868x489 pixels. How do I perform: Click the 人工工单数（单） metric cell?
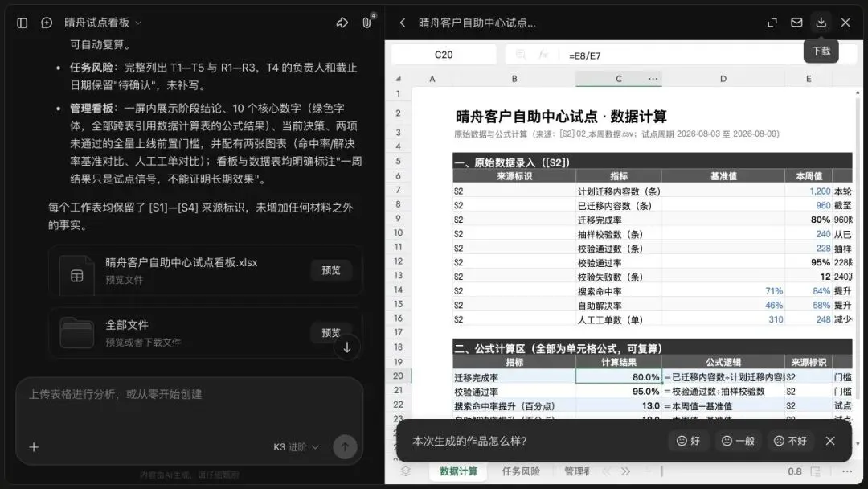[x=618, y=319]
